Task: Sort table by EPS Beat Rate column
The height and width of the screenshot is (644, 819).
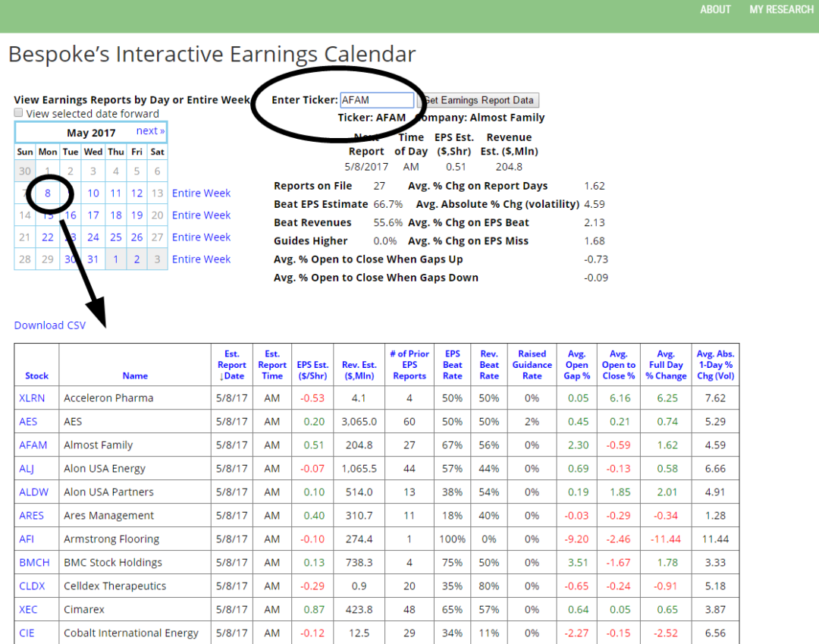Action: (453, 365)
